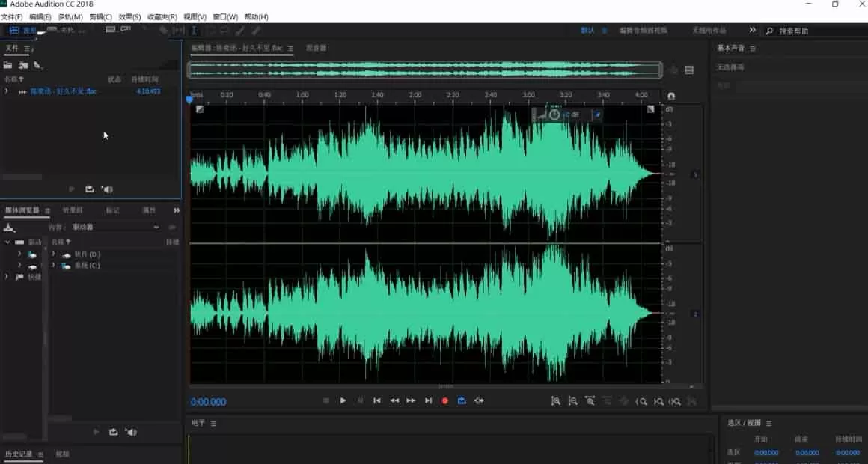The image size is (868, 464).
Task: Pin the HUD volume overlay
Action: [x=597, y=115]
